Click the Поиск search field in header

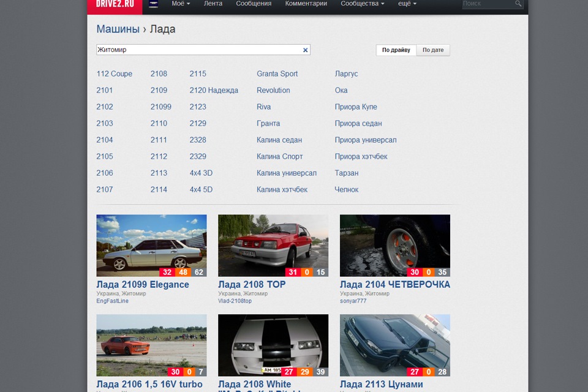(488, 4)
